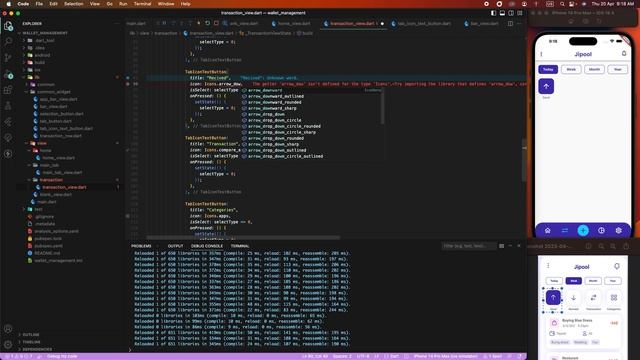Screen dimensions: 640x360
Task: Open main.dart in the Explorer tree
Action: [47, 202]
